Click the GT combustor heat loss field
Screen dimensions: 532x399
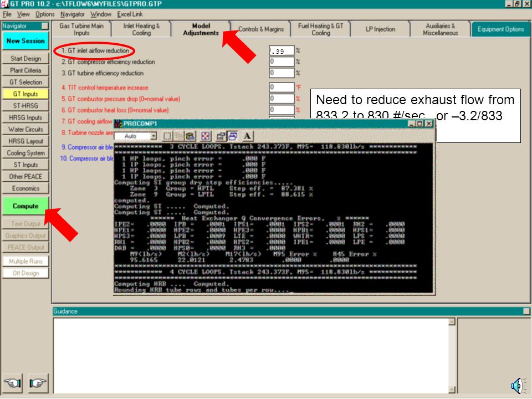pos(282,110)
